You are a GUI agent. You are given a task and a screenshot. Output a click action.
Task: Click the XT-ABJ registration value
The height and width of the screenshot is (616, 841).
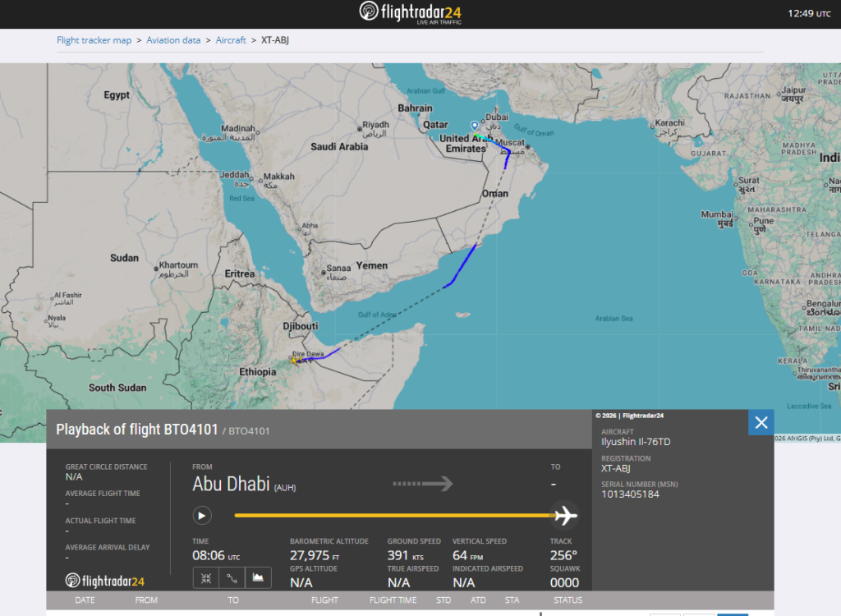click(615, 468)
